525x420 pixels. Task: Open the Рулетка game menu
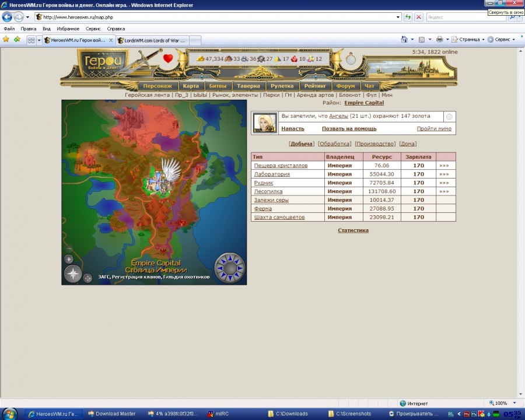coord(282,86)
